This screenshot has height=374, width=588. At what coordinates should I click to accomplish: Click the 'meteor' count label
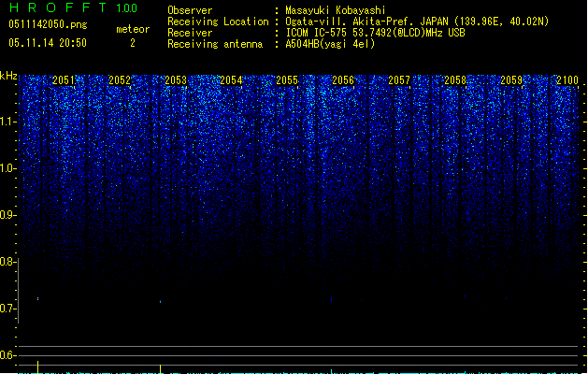coord(133,29)
